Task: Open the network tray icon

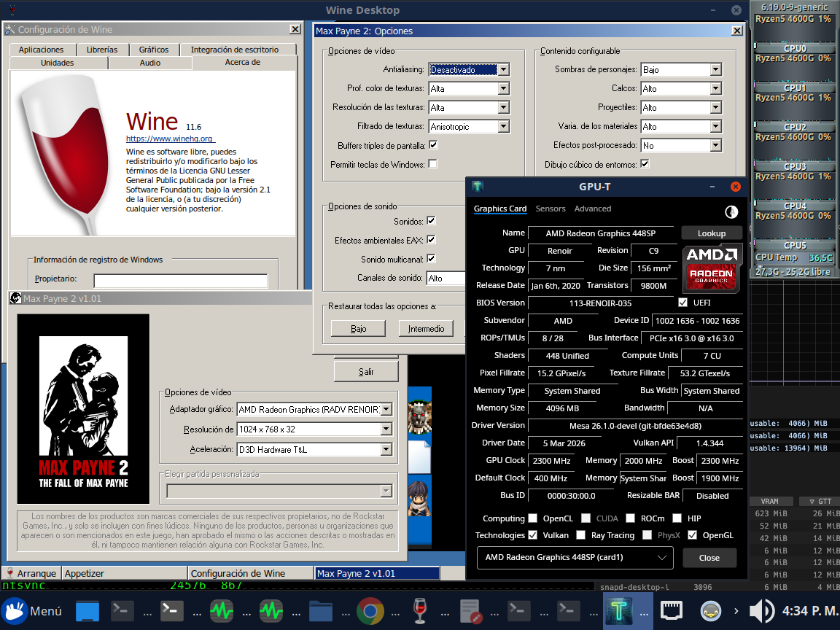Action: click(x=671, y=611)
